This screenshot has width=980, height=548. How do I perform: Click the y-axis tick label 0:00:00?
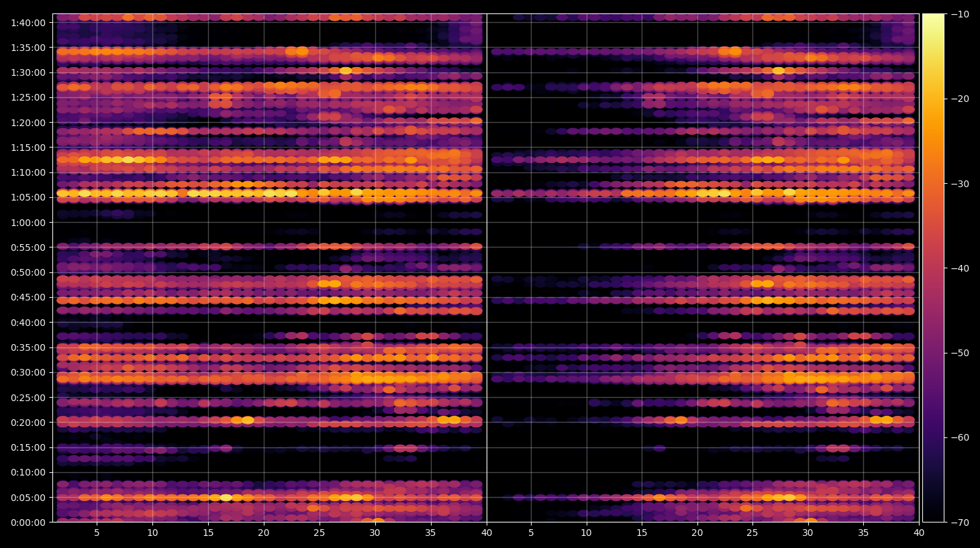click(28, 523)
